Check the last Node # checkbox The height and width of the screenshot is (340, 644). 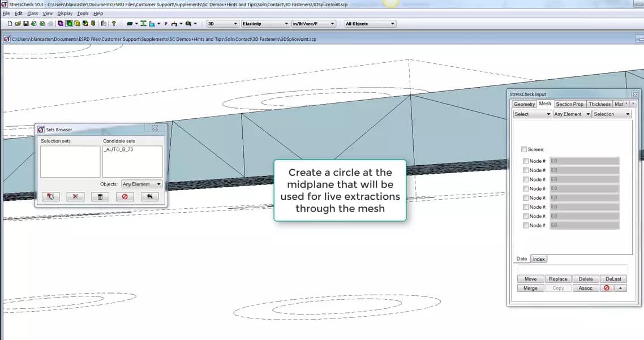[x=526, y=225]
